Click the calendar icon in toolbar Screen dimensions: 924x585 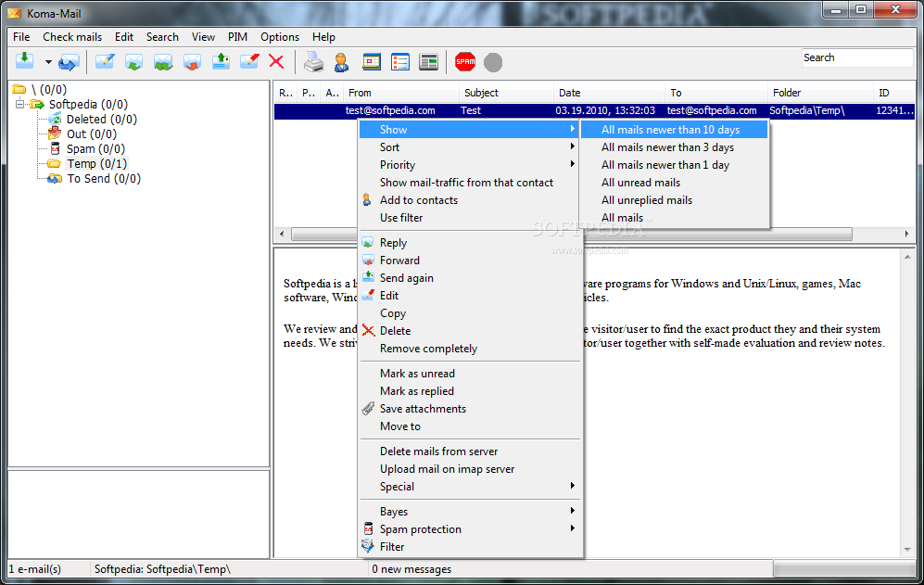pos(372,61)
